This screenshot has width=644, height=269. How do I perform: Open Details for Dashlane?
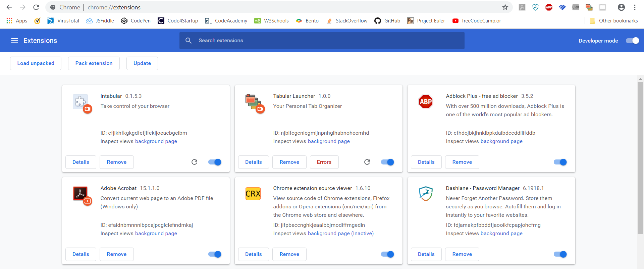point(426,254)
